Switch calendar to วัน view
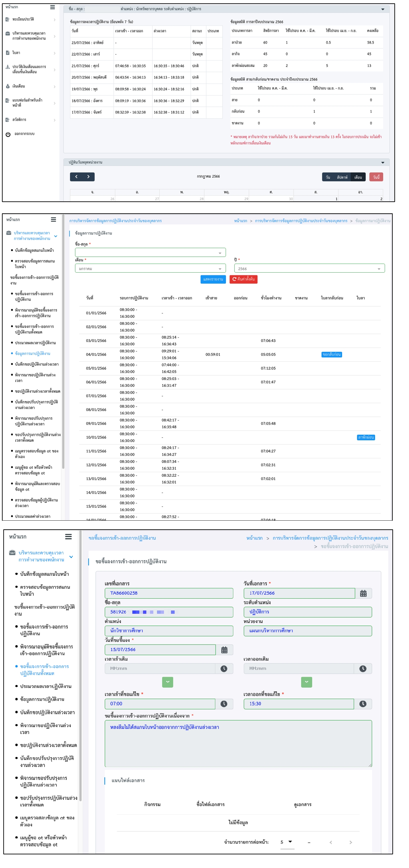The height and width of the screenshot is (868, 409). (x=328, y=177)
